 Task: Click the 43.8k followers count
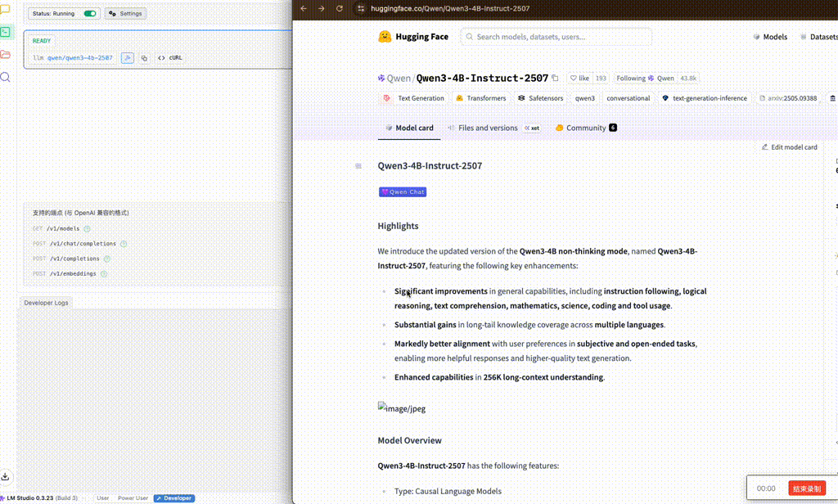[688, 78]
